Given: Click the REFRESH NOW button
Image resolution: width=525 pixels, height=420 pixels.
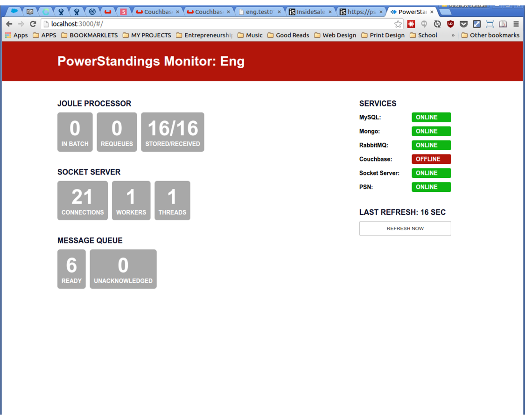Looking at the screenshot, I should [x=405, y=228].
